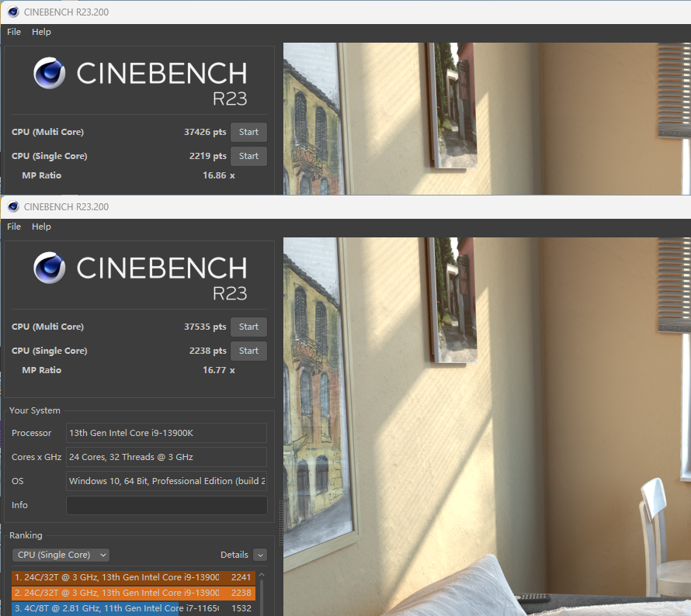Click the Processor field showing i9-13900K

click(x=166, y=433)
